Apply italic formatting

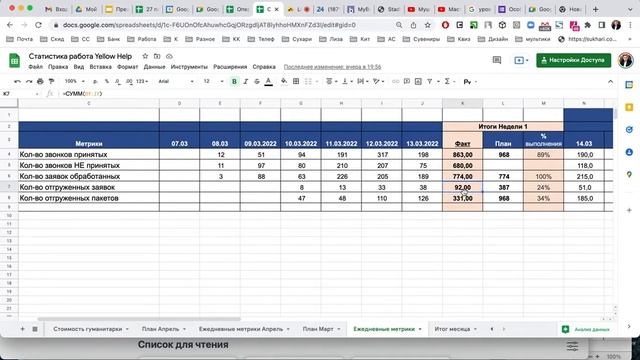point(246,82)
